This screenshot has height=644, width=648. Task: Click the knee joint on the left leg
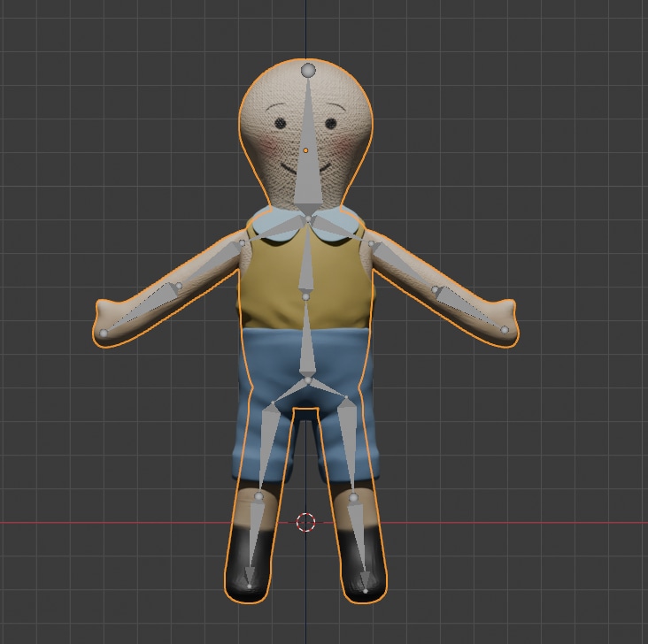click(258, 498)
